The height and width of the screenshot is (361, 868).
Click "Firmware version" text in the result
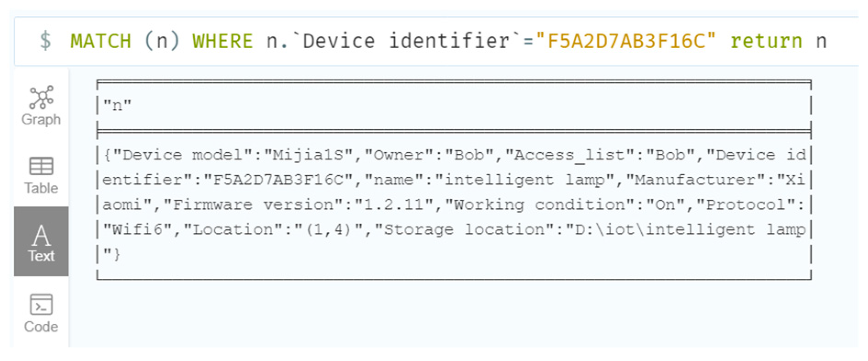click(253, 204)
